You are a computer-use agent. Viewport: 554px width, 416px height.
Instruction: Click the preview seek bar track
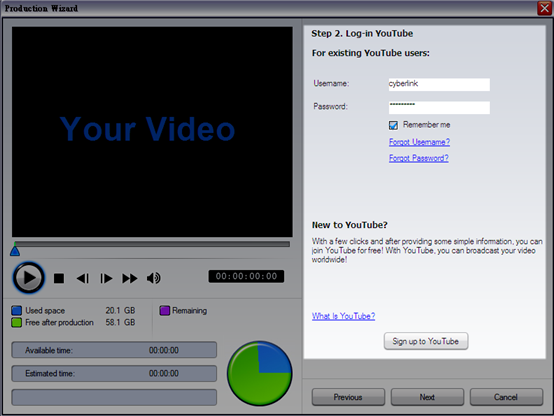pyautogui.click(x=152, y=244)
